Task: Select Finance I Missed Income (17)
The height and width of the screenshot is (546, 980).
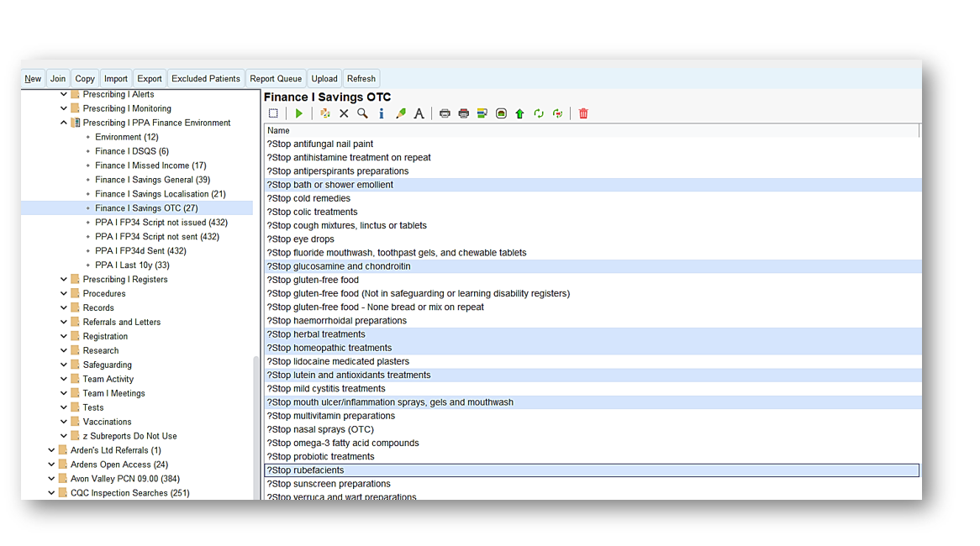Action: click(150, 165)
